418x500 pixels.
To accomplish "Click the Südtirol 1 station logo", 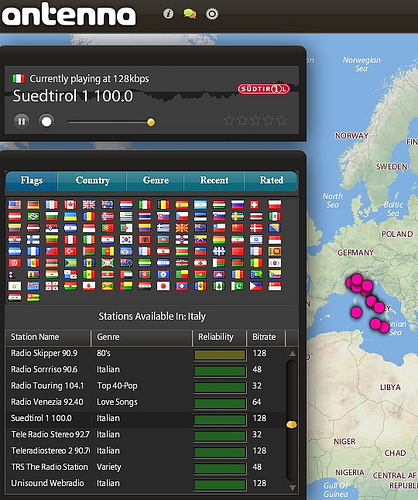I will click(x=263, y=89).
